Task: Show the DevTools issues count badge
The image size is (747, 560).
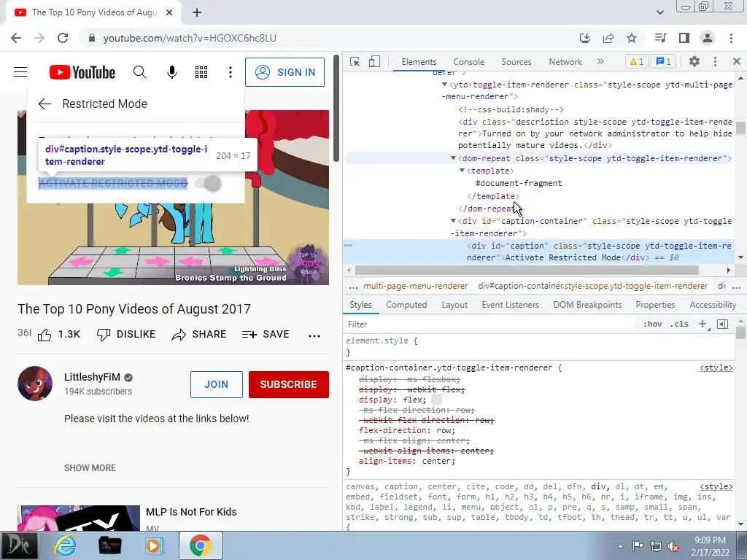Action: tap(664, 62)
